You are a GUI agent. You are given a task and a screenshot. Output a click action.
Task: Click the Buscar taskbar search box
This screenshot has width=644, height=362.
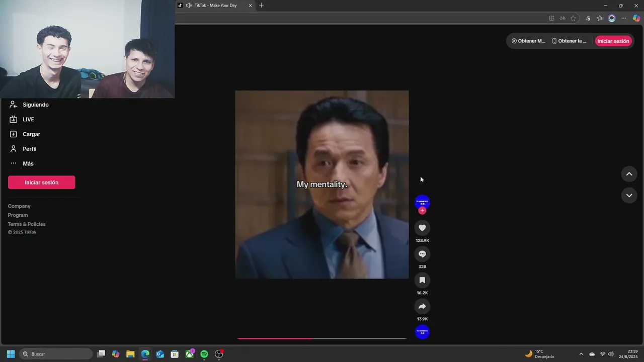(56, 354)
